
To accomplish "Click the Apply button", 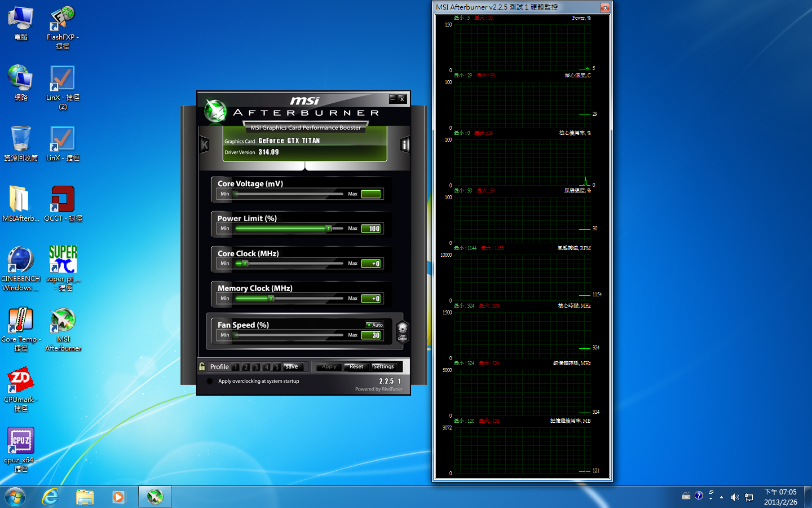I will coord(329,367).
